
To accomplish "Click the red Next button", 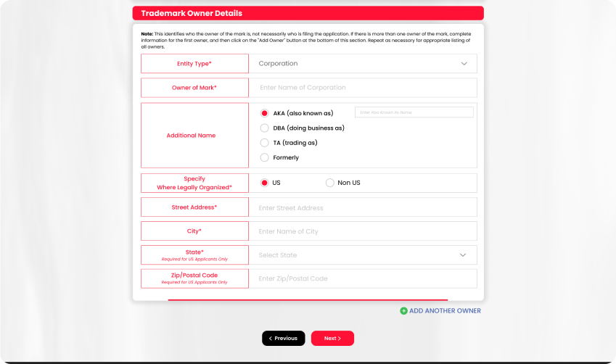I will pyautogui.click(x=332, y=339).
